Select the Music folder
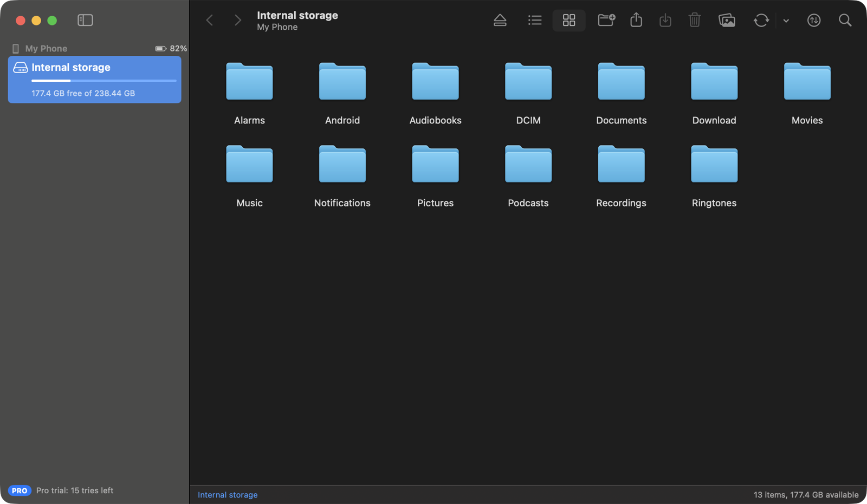Viewport: 867px width, 504px height. [249, 176]
